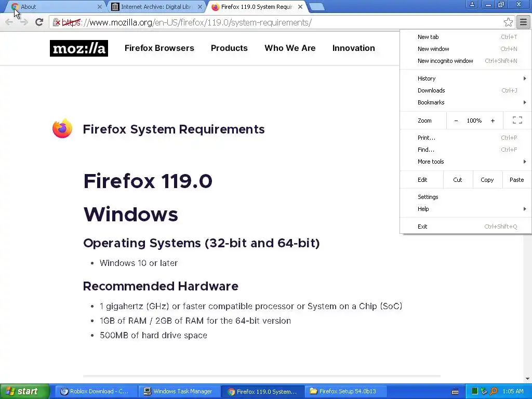Viewport: 532px width, 399px height.
Task: Switch to the Internet Archive tab
Action: point(156,7)
